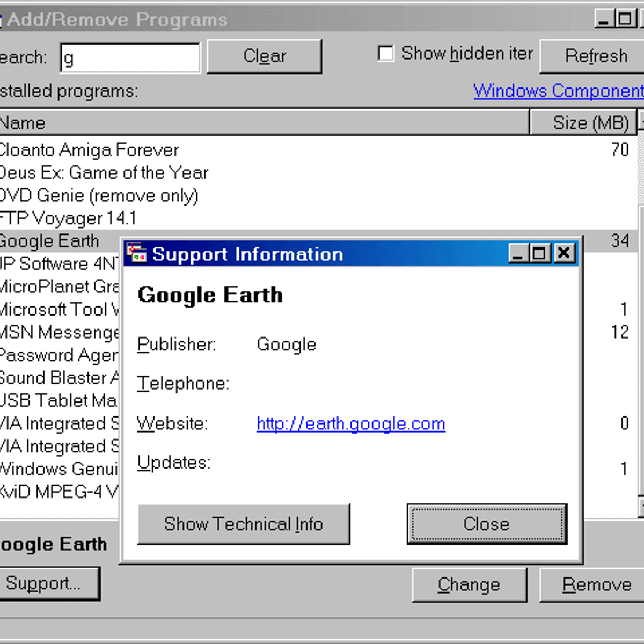Image resolution: width=644 pixels, height=644 pixels.
Task: Click inside the search input field
Action: coord(129,56)
